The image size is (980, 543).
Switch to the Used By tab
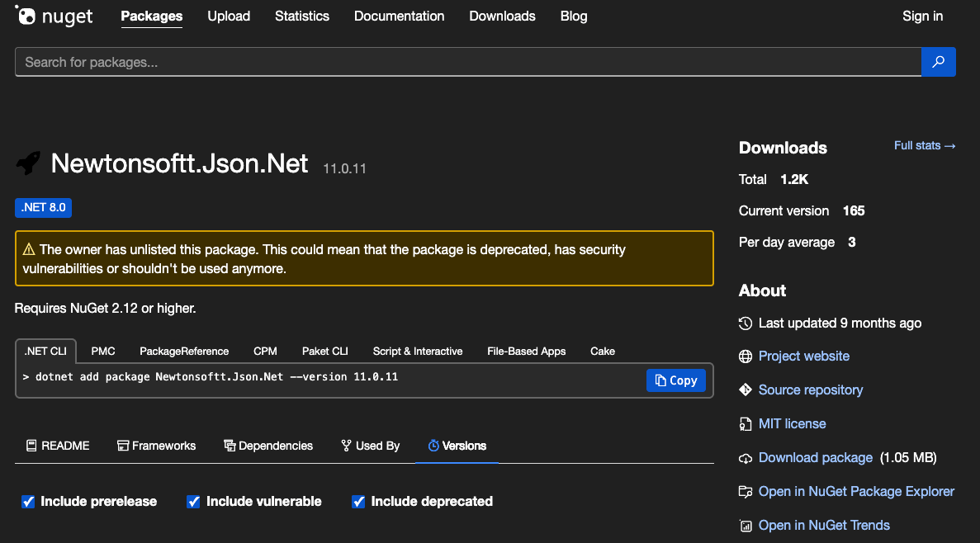click(x=370, y=446)
